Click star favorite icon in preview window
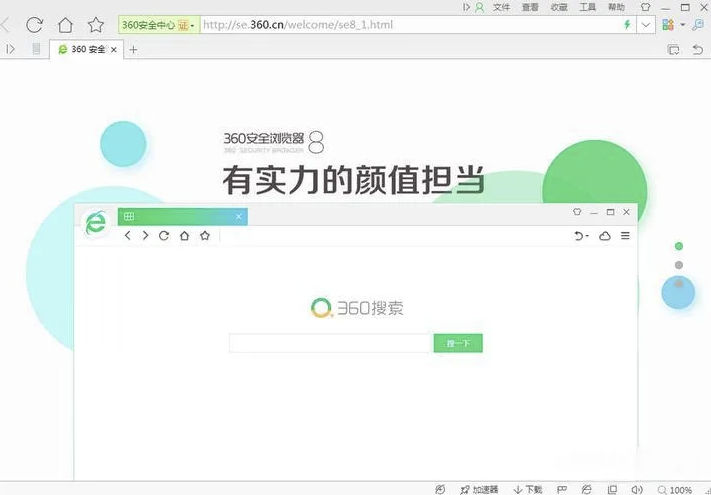This screenshot has width=711, height=495. 205,236
